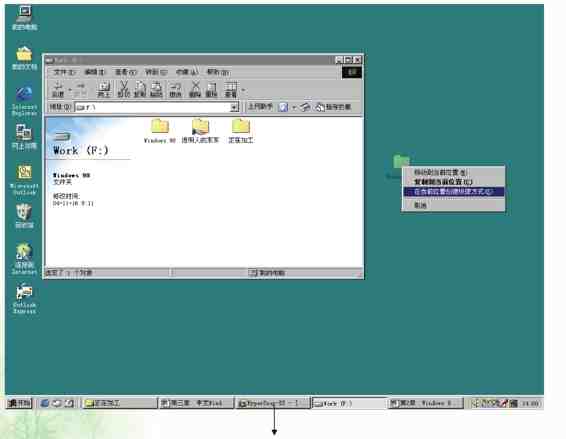
Task: Click the Delete (删除) X icon
Action: [x=195, y=89]
